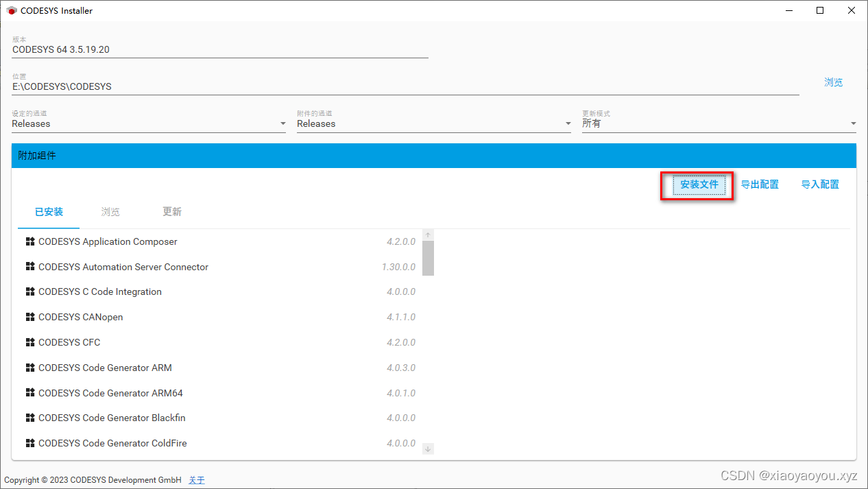Screen dimensions: 868x489
Task: Click the 附加组件 section header
Action: [434, 156]
